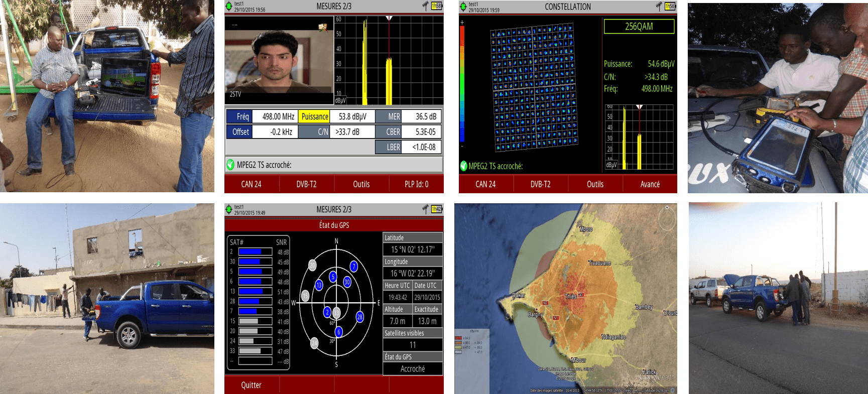Screen dimensions: 868x394
Task: Click GPS status icon on Constellation screen header
Action: pyautogui.click(x=463, y=7)
